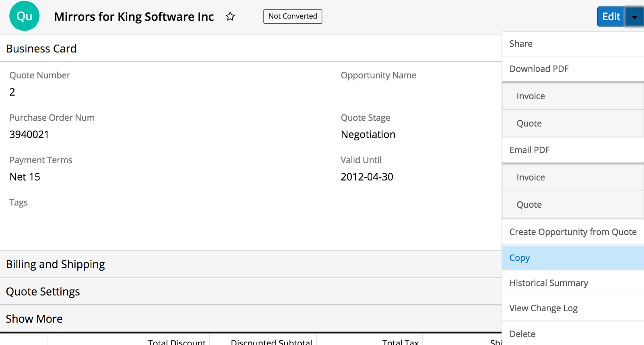Expand the Download PDF submenu

(539, 69)
